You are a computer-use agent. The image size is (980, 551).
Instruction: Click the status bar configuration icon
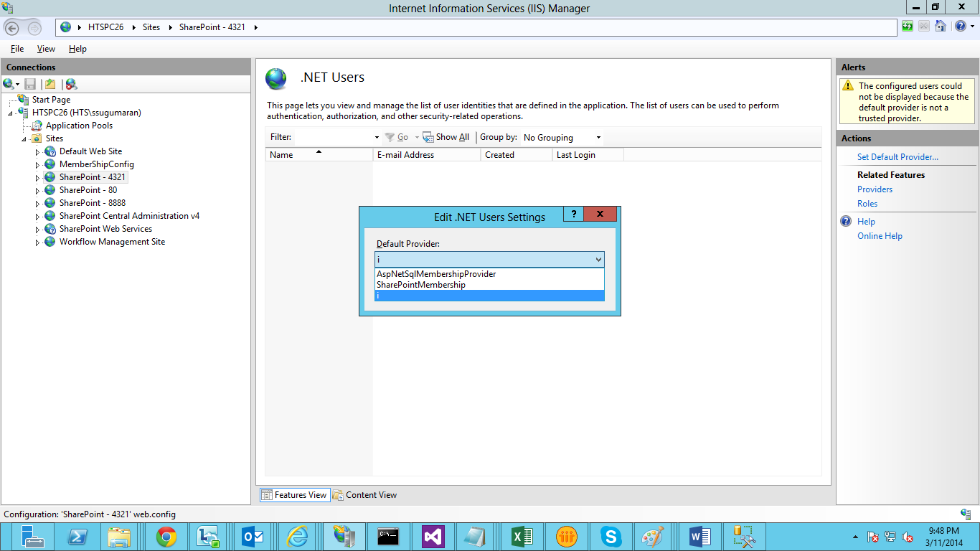(x=966, y=514)
